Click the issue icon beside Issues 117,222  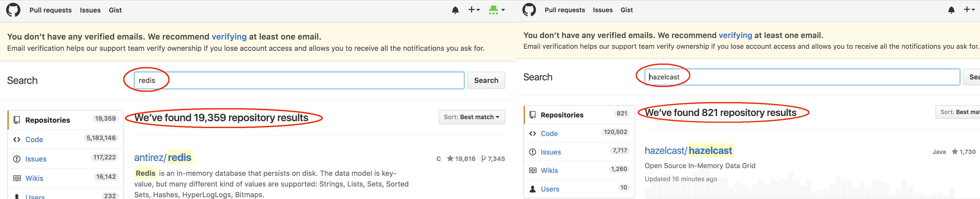17,159
